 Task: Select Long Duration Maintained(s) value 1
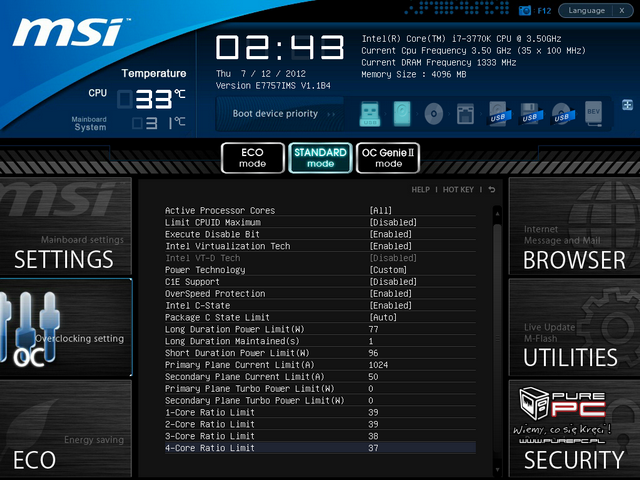point(371,341)
